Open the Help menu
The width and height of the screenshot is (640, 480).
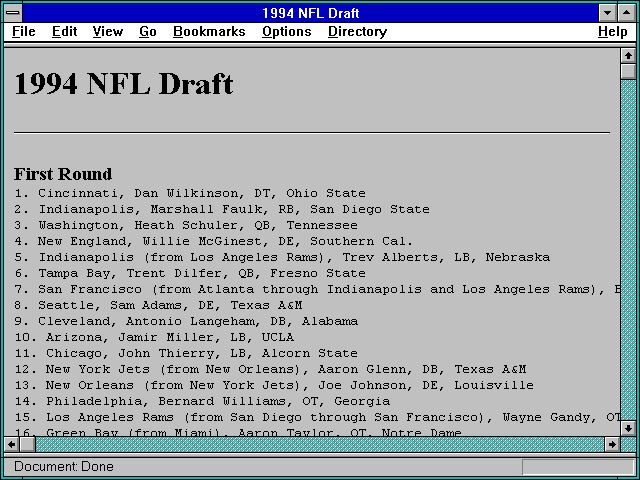(x=613, y=32)
